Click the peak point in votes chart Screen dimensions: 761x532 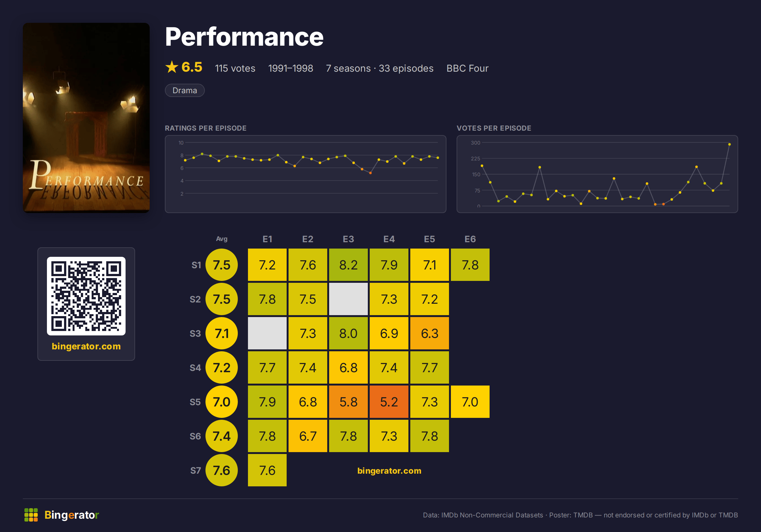click(730, 145)
